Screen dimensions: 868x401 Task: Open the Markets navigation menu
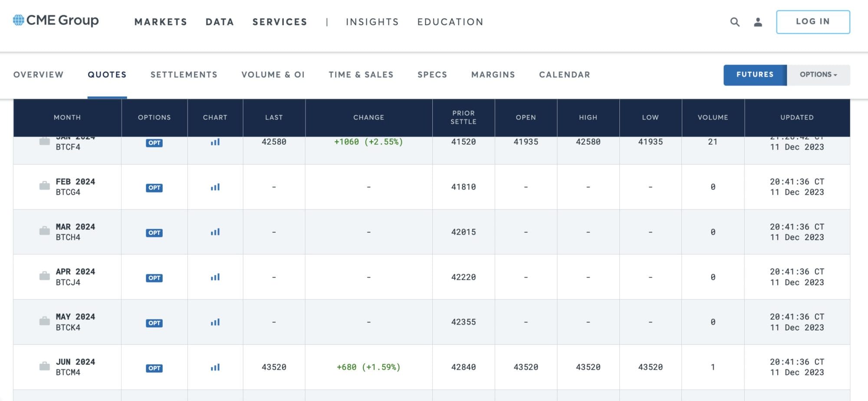point(161,22)
